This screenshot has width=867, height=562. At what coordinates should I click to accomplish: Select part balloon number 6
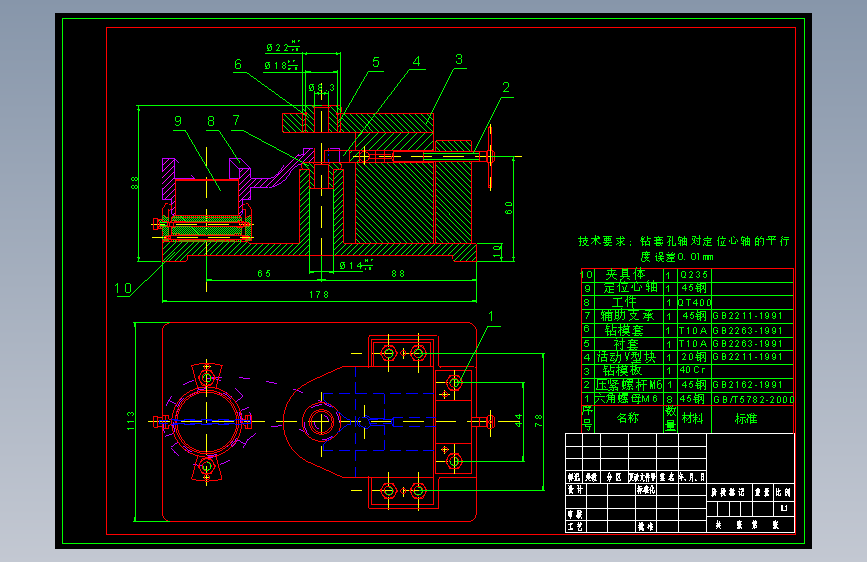tap(238, 65)
